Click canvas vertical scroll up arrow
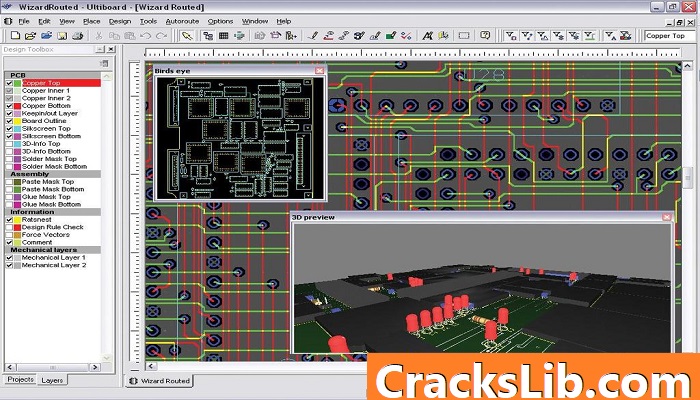Image resolution: width=700 pixels, height=400 pixels. (687, 66)
